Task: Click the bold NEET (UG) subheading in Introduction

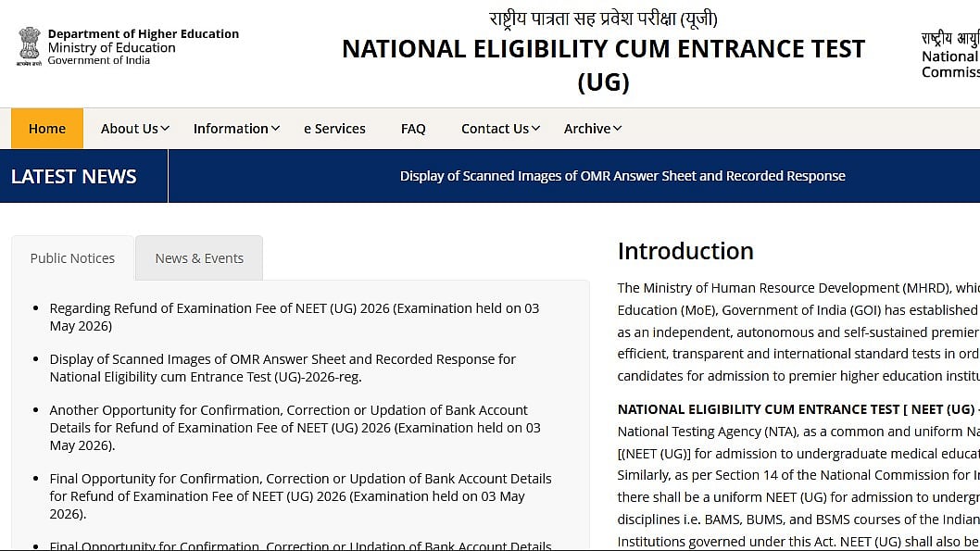Action: [798, 409]
